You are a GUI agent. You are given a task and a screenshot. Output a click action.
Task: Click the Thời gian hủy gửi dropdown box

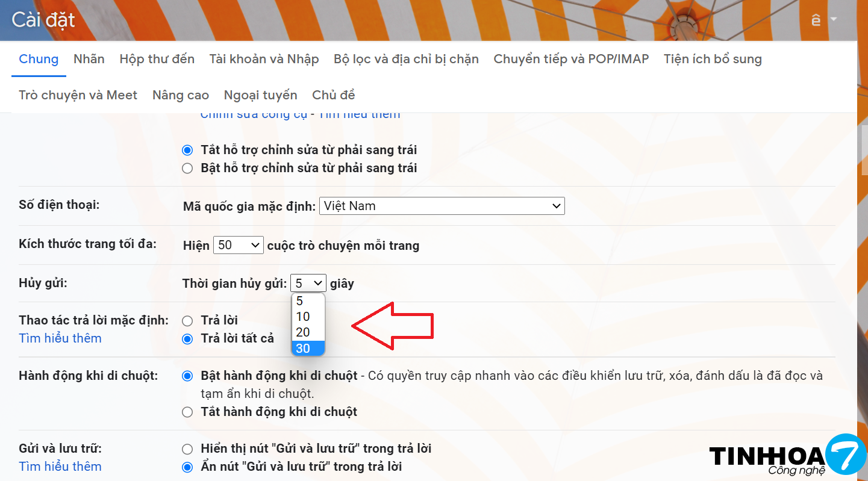308,283
